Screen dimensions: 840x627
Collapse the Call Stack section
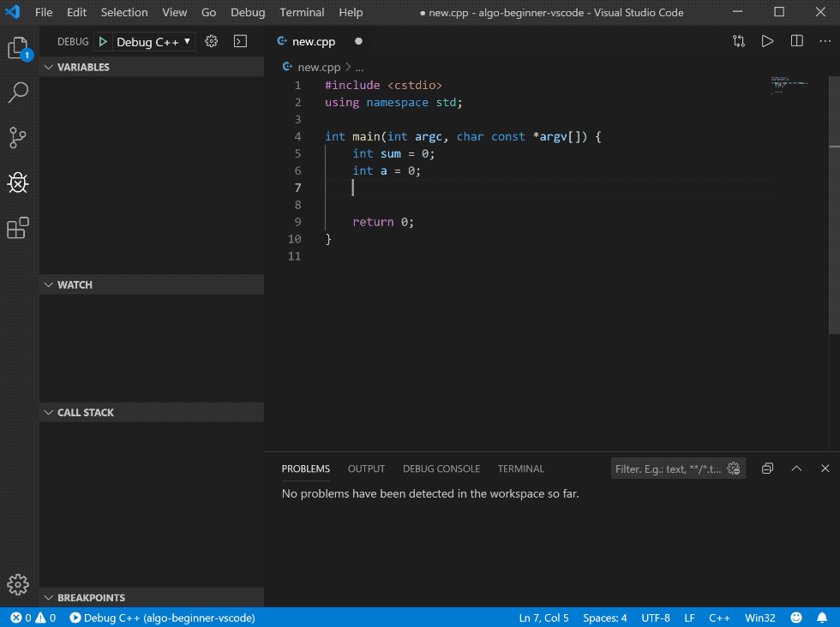click(85, 412)
